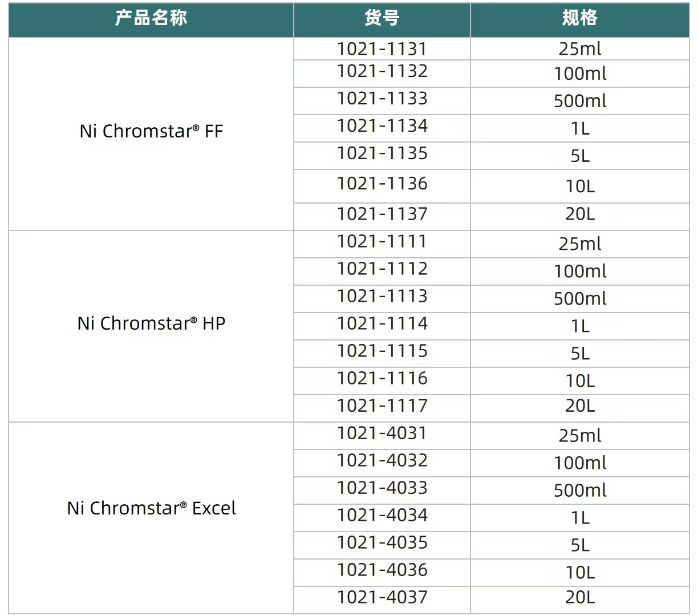Click catalog number 1021-1134

pyautogui.click(x=382, y=126)
